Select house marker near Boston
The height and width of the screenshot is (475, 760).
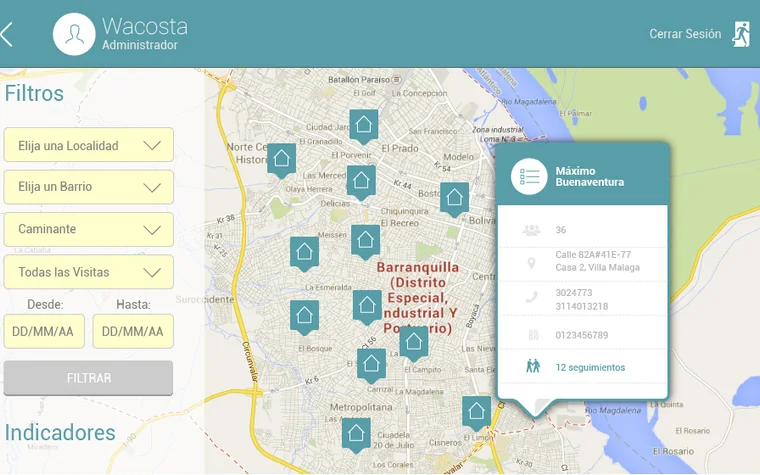tap(454, 199)
